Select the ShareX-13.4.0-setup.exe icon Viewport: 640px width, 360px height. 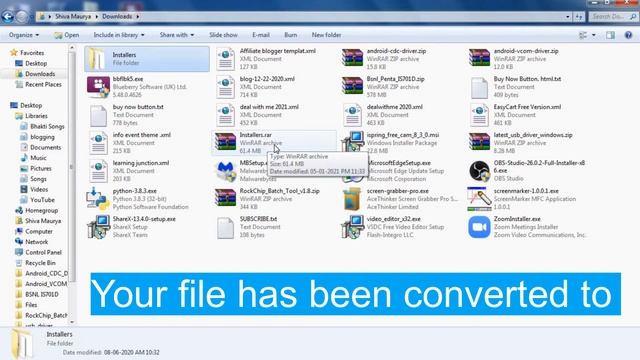click(x=98, y=227)
